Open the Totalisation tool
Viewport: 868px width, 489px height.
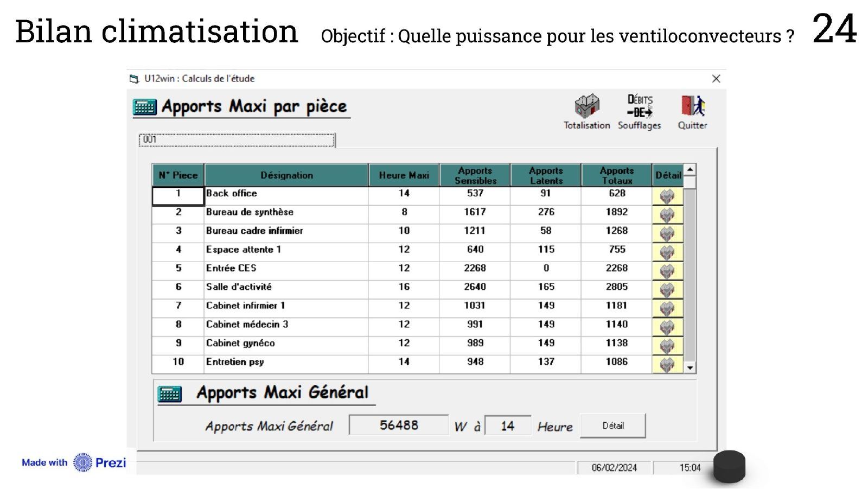587,112
